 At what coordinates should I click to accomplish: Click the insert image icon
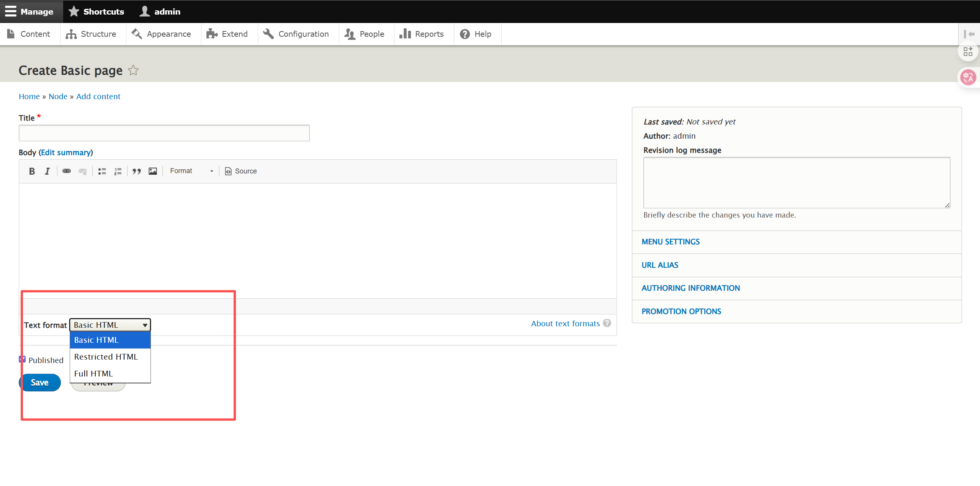pyautogui.click(x=153, y=171)
